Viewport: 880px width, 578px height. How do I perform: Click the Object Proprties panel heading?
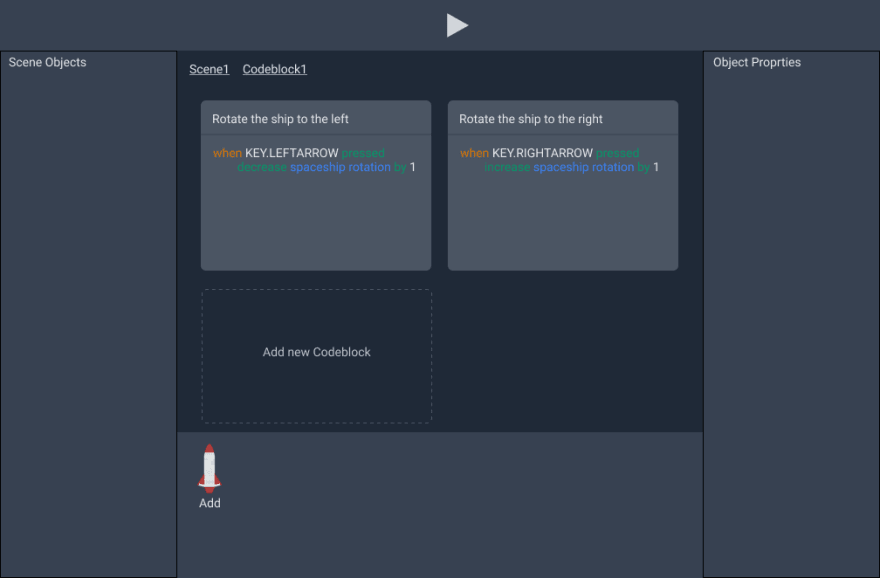757,62
